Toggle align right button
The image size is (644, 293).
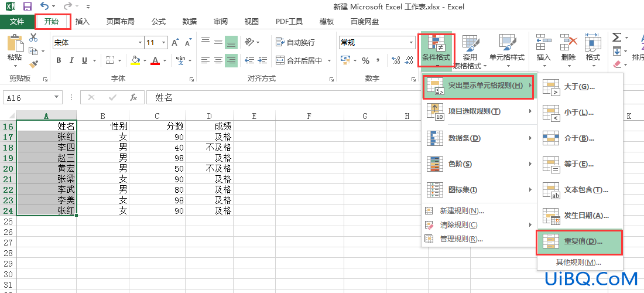[x=231, y=61]
